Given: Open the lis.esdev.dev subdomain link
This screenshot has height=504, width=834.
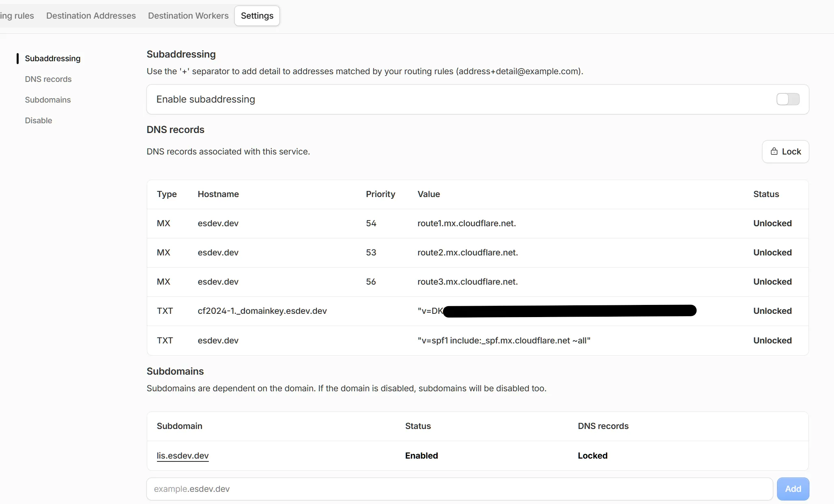Looking at the screenshot, I should 183,456.
